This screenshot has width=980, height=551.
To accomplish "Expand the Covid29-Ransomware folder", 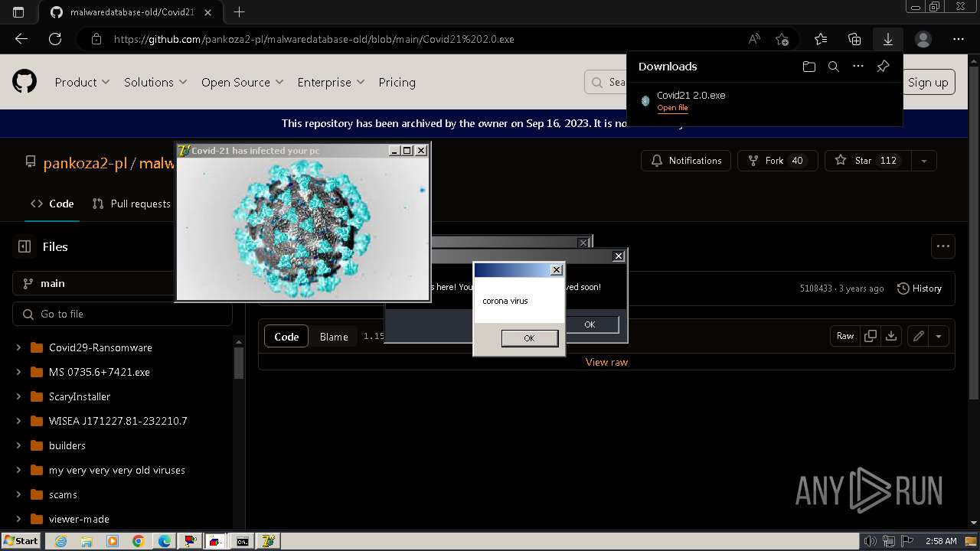I will click(18, 347).
